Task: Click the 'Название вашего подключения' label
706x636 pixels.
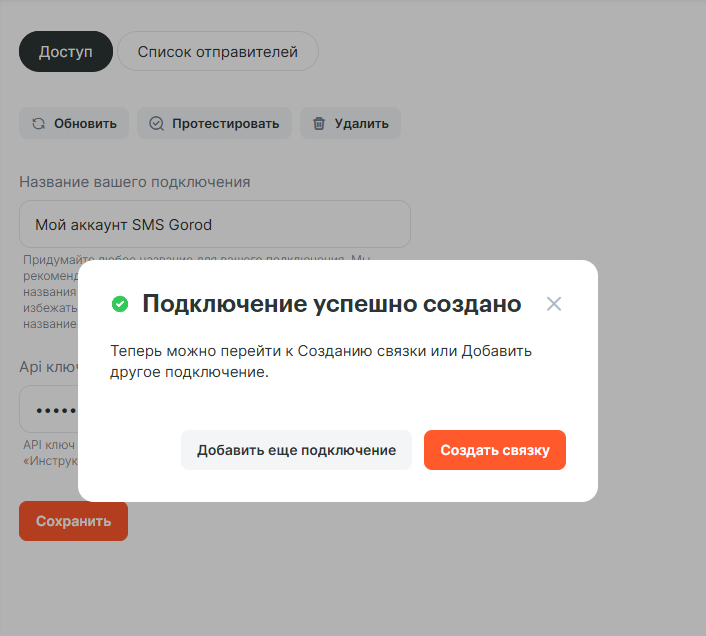Action: [134, 182]
